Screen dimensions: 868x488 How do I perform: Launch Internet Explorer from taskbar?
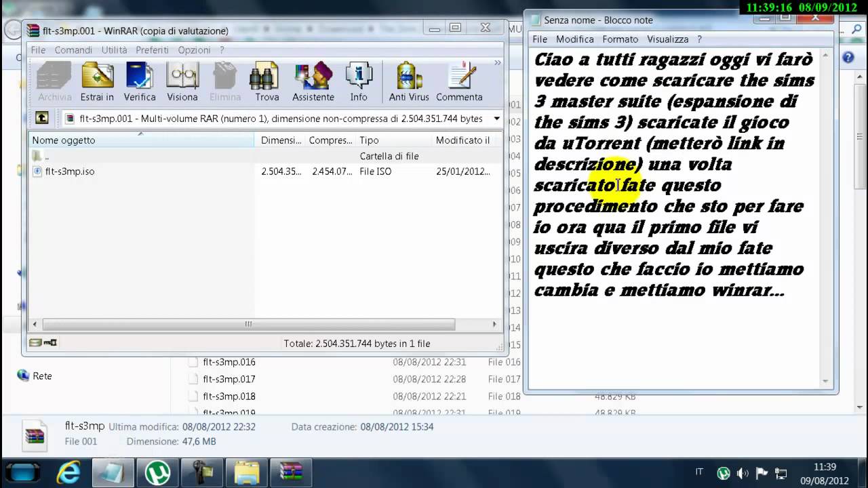pos(68,472)
